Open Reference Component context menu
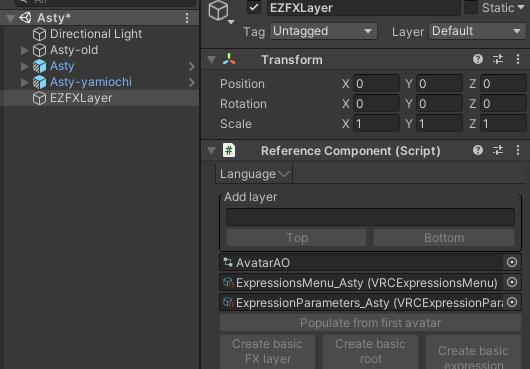 (518, 150)
